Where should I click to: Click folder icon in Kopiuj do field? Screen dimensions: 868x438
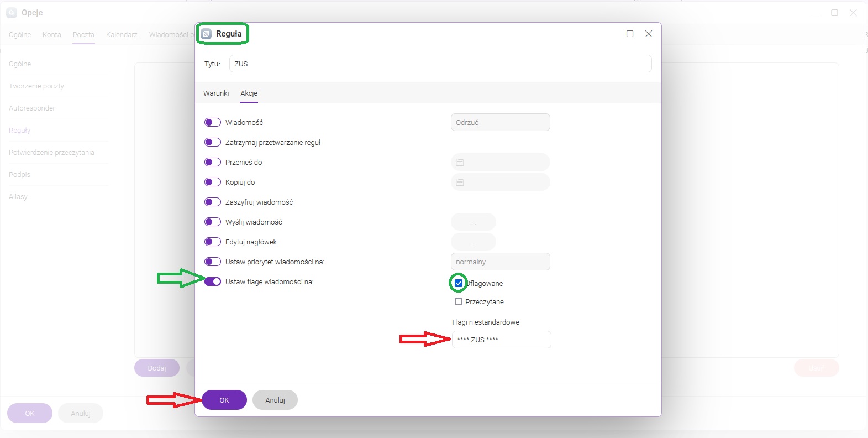point(460,182)
